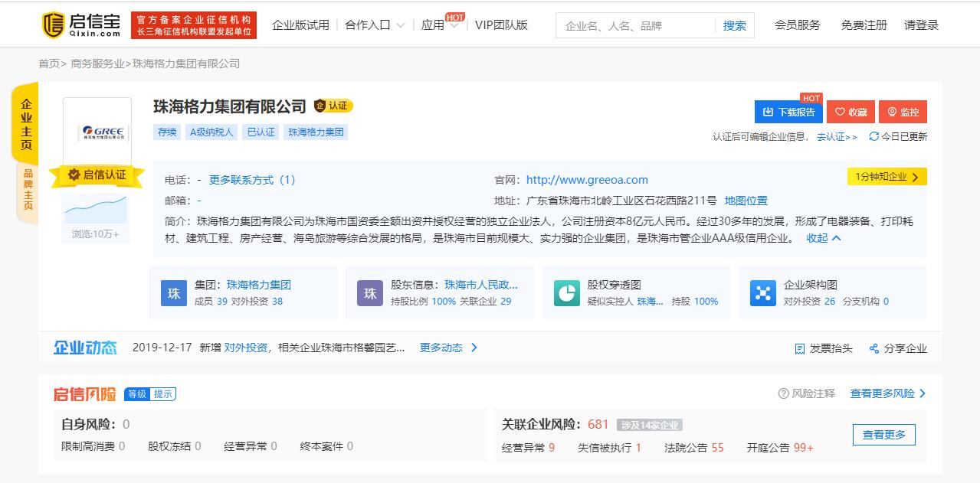Click the 对外投资 26 count
Viewport: 980px width, 483px height.
tap(830, 302)
